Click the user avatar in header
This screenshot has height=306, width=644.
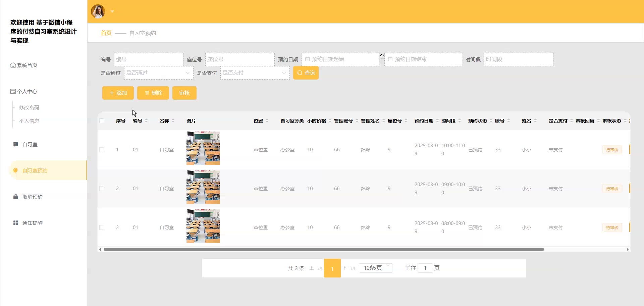(x=98, y=11)
